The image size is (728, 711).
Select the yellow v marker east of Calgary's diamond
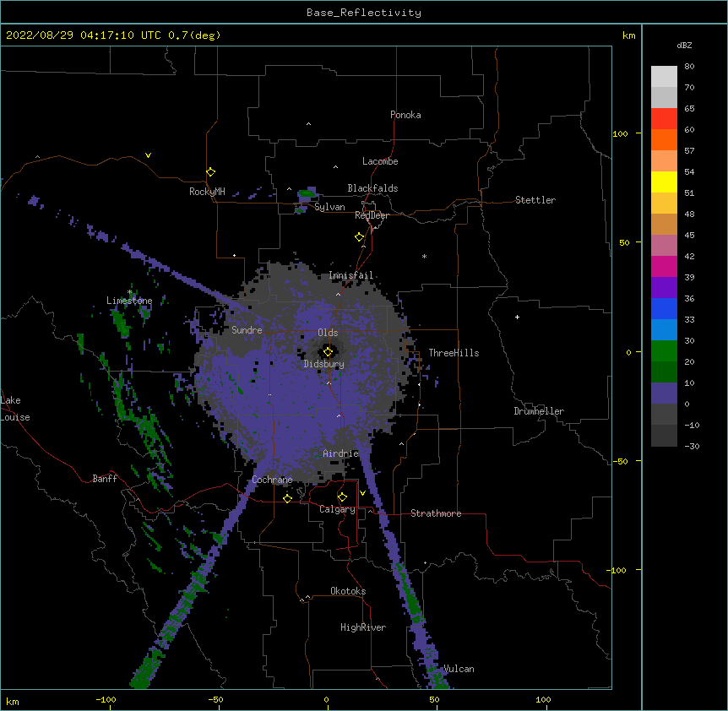pyautogui.click(x=362, y=493)
